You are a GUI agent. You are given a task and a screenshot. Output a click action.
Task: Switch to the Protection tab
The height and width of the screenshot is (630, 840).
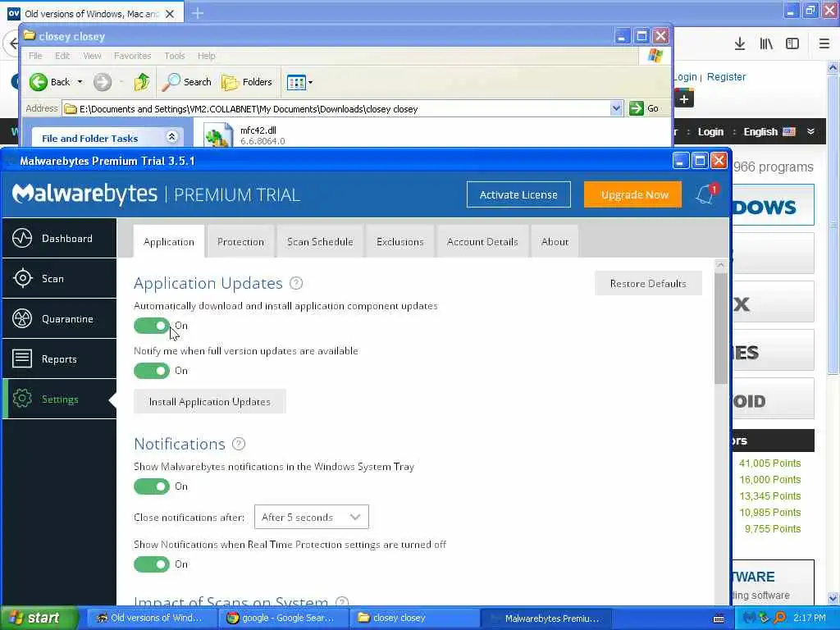pyautogui.click(x=240, y=242)
